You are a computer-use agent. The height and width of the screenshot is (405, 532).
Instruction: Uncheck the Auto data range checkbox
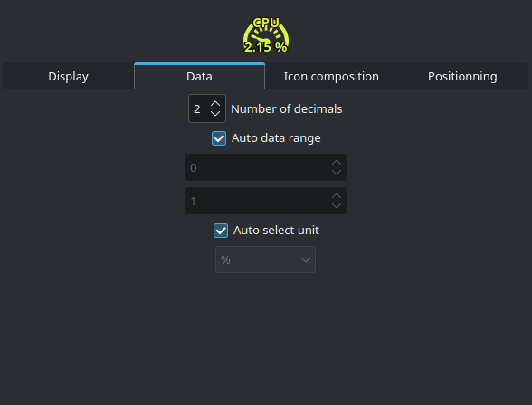click(x=219, y=138)
